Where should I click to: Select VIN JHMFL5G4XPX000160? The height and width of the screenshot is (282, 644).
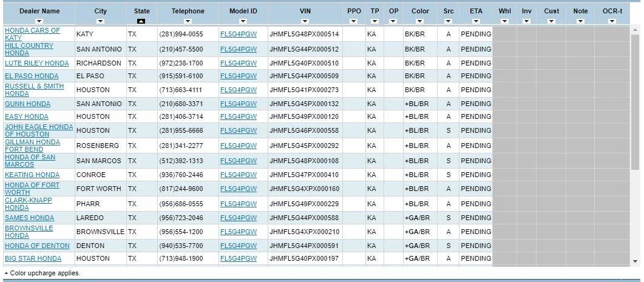pyautogui.click(x=304, y=189)
